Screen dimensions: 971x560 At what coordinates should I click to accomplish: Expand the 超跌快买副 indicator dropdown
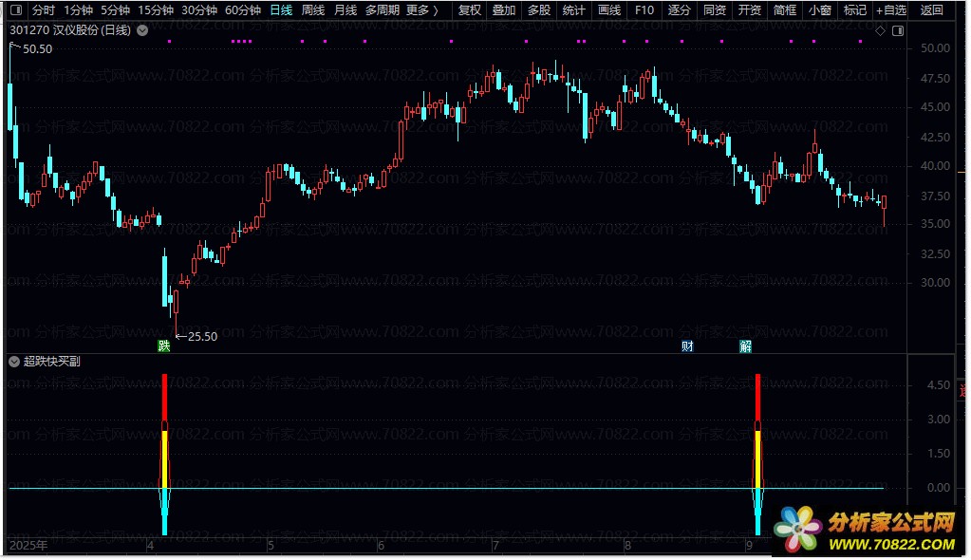click(14, 362)
